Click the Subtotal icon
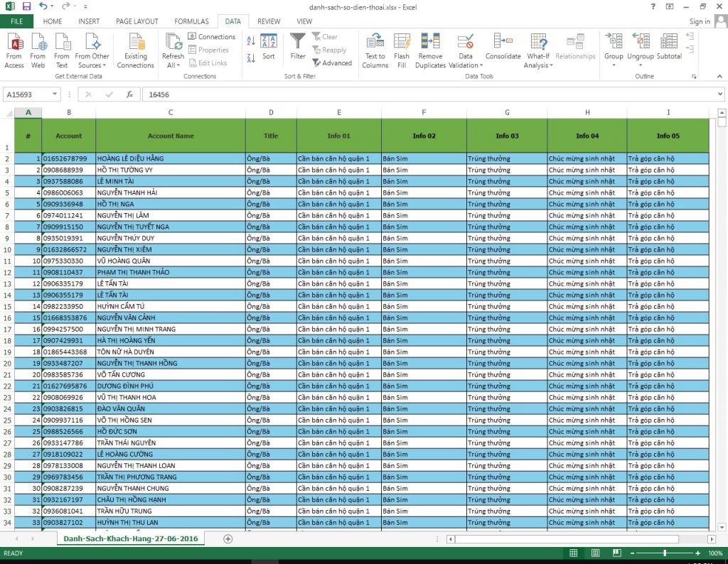Image resolution: width=728 pixels, height=564 pixels. (x=669, y=46)
